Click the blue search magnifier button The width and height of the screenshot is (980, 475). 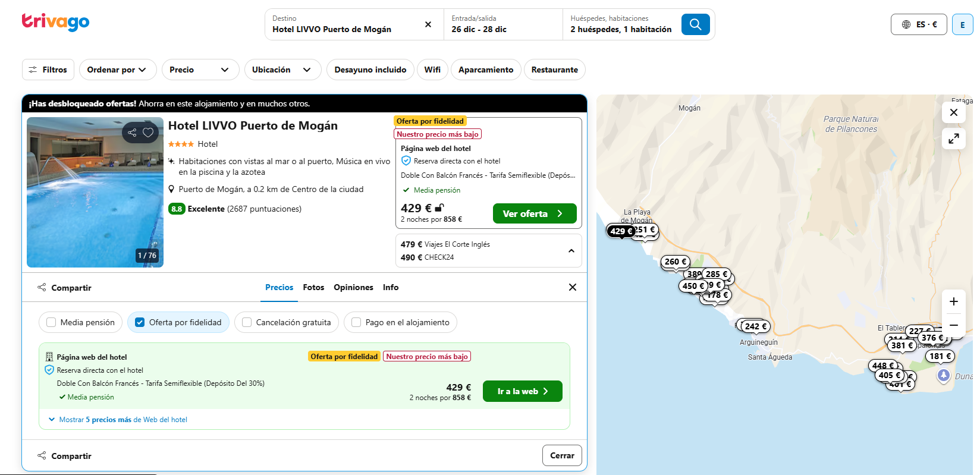coord(695,24)
